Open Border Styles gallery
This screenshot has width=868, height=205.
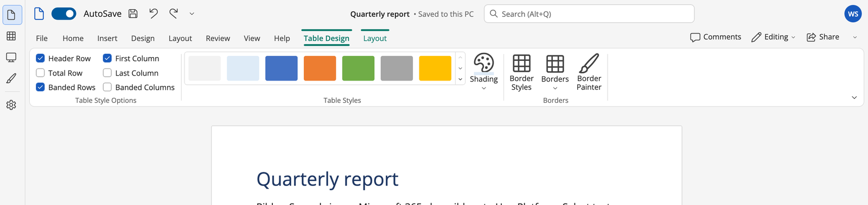tap(521, 72)
